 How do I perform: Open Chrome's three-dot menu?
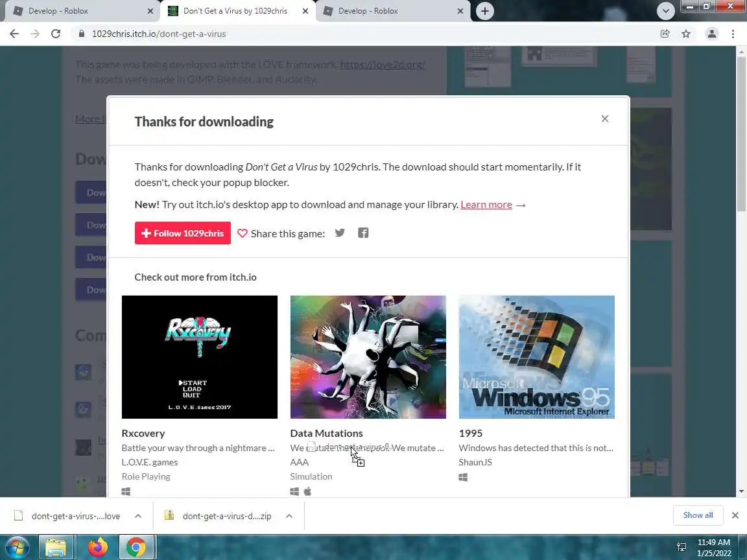point(733,34)
